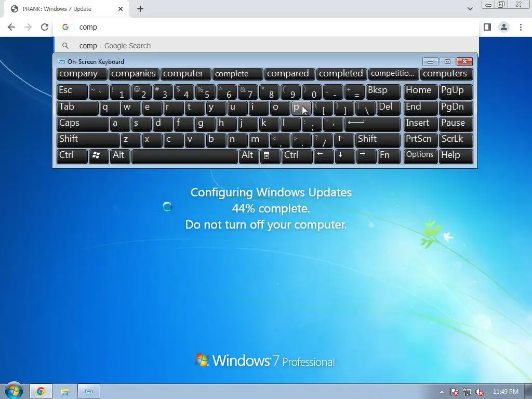Click the right arrow key
The height and width of the screenshot is (399, 532).
click(x=366, y=156)
